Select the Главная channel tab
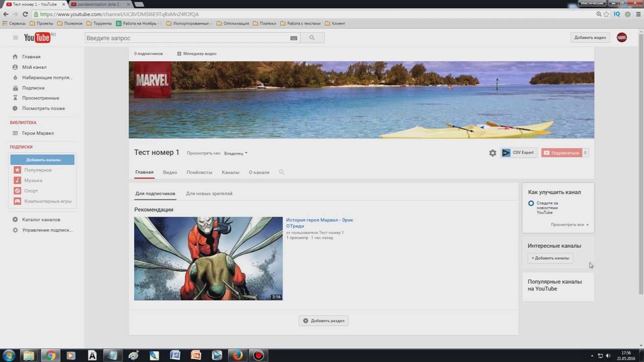The width and height of the screenshot is (644, 362). click(144, 172)
